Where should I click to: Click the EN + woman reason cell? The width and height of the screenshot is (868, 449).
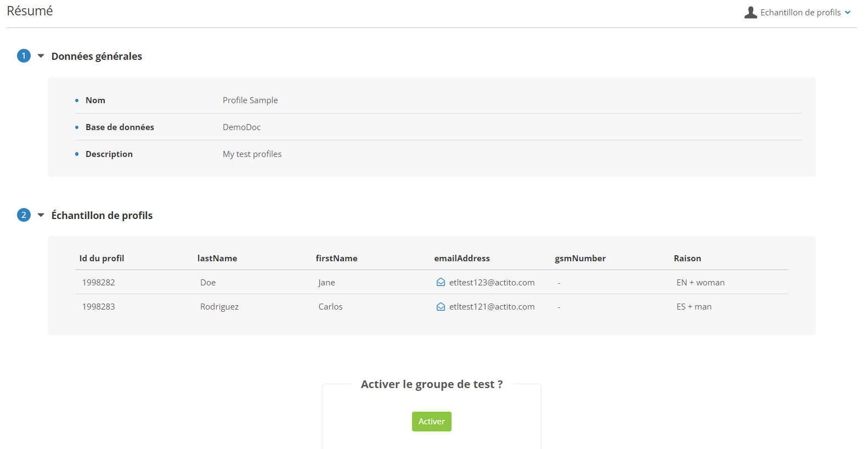pos(700,282)
